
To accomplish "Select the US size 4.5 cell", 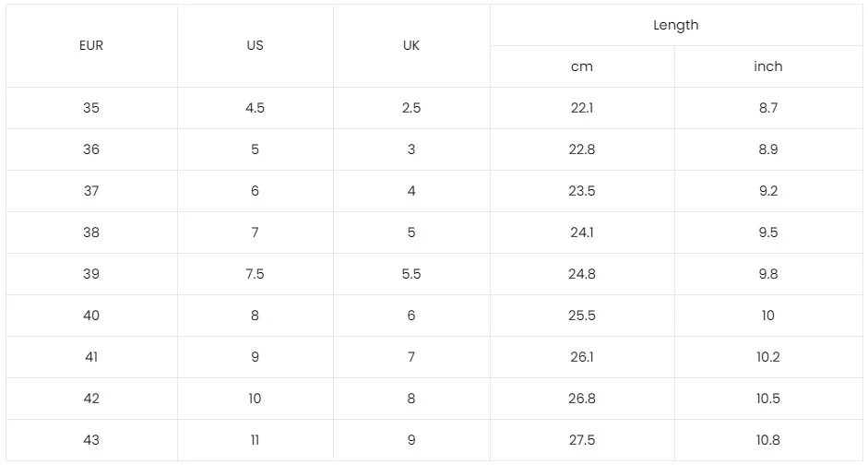I will [255, 108].
